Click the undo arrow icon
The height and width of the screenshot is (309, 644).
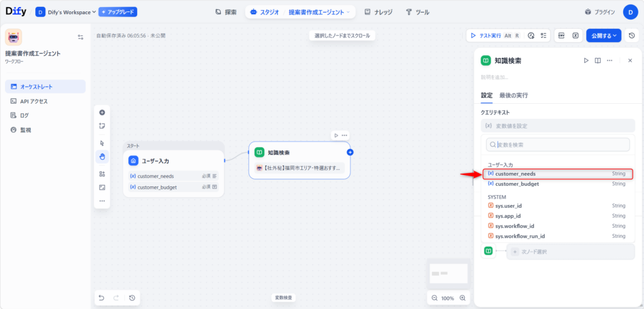click(102, 298)
